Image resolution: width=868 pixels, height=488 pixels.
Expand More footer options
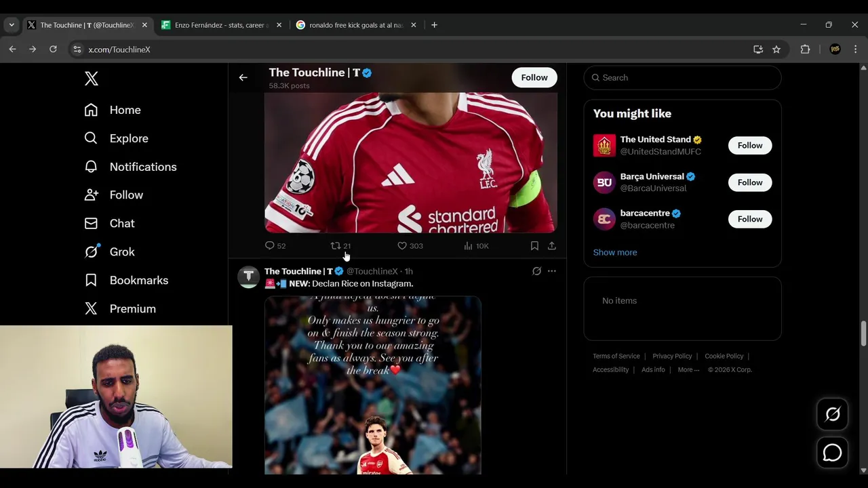(688, 369)
